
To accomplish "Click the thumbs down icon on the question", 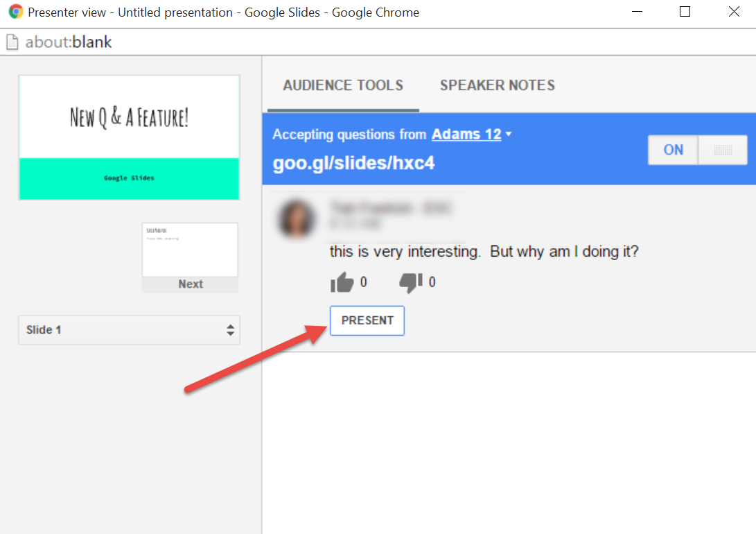I will [x=411, y=283].
